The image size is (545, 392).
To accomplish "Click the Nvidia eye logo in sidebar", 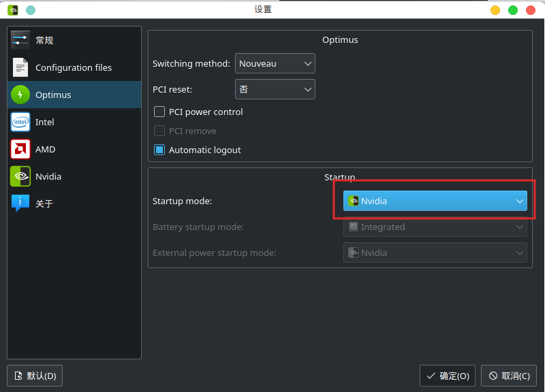I will 20,176.
